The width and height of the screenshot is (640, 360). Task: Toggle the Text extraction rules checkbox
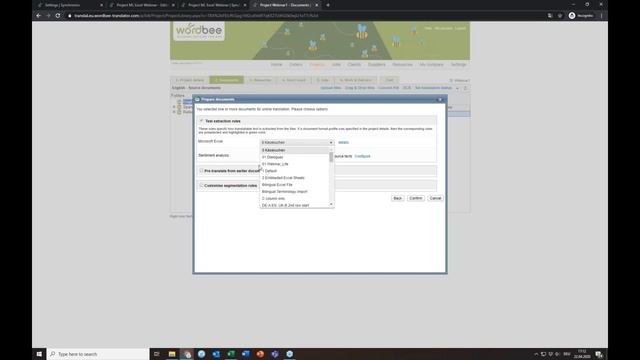tap(201, 121)
